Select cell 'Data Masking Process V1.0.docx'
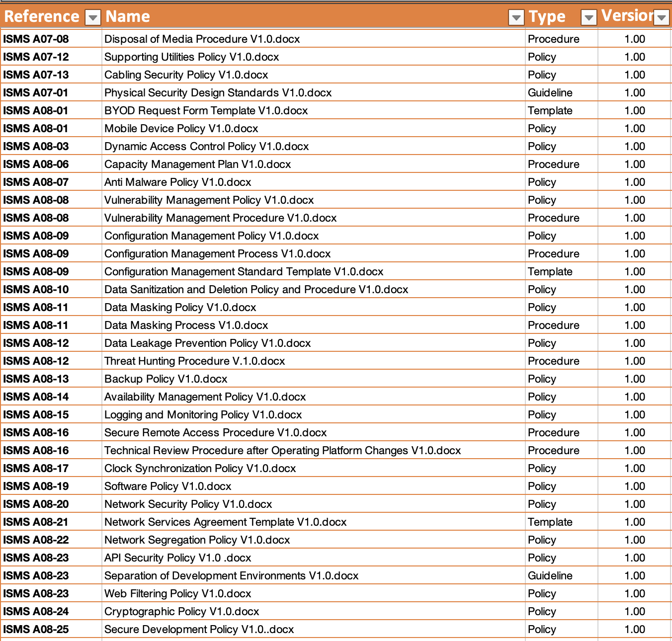Viewport: 672px width, 641px height. (314, 325)
